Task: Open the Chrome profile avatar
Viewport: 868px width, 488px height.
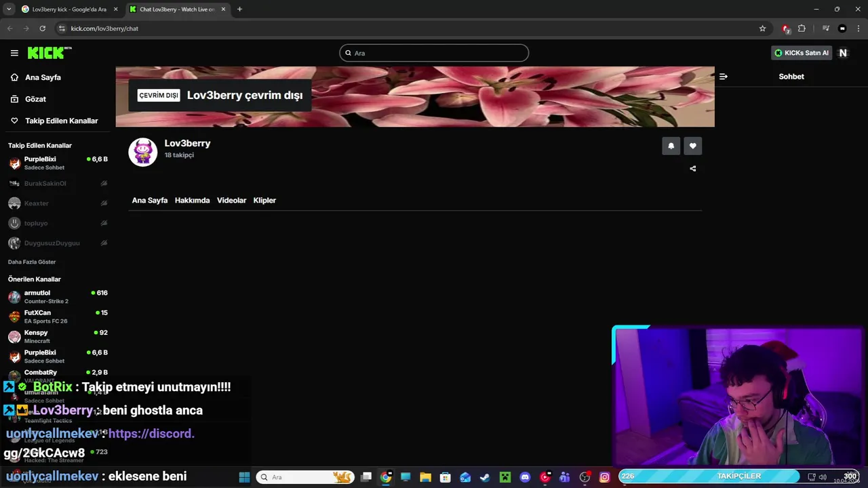Action: [842, 28]
